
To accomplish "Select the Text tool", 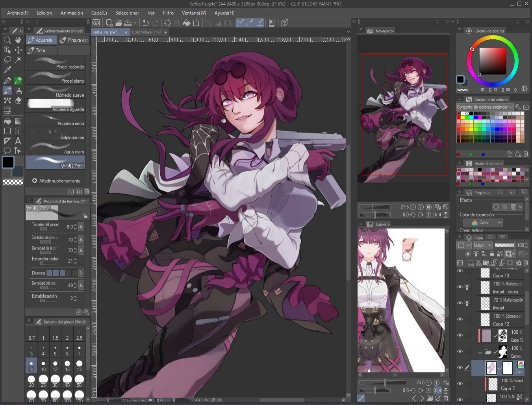I will point(18,141).
